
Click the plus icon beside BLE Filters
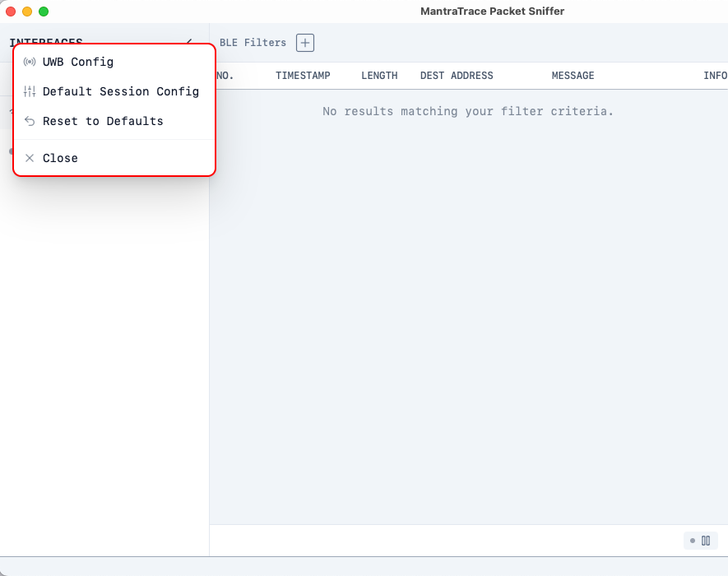click(304, 43)
